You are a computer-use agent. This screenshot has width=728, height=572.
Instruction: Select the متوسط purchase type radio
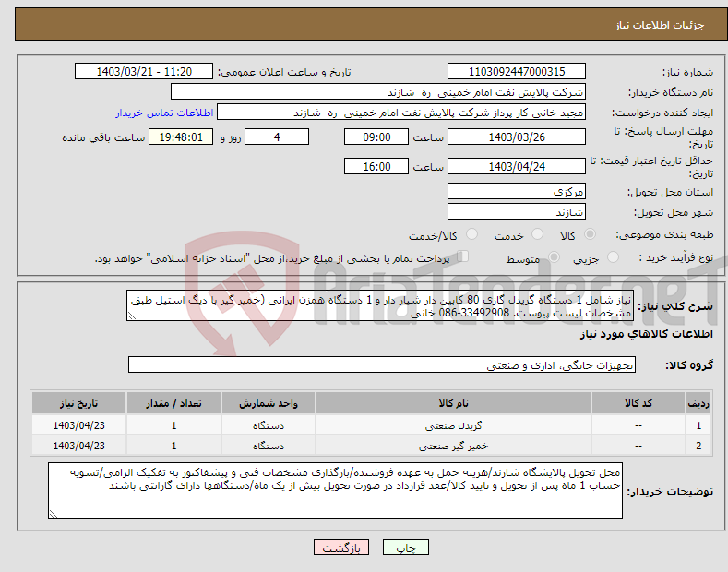554,257
